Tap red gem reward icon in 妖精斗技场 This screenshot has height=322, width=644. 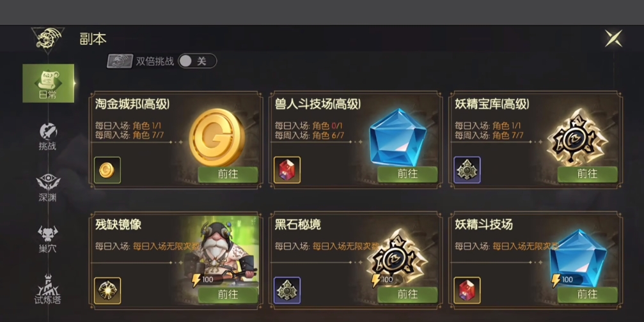coord(467,291)
